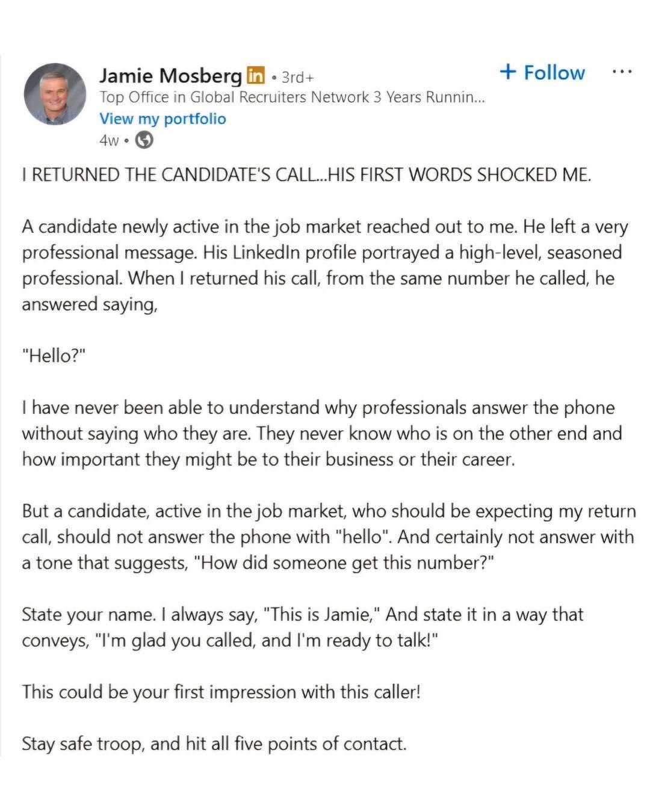Click the gold LinkedIn Premium badge

(x=255, y=76)
